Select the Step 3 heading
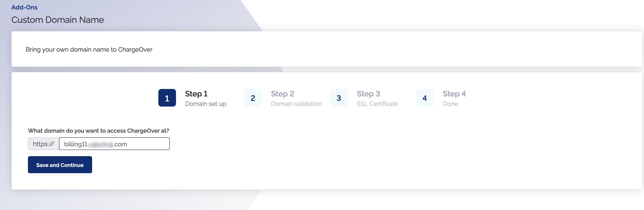644x210 pixels. (x=368, y=94)
